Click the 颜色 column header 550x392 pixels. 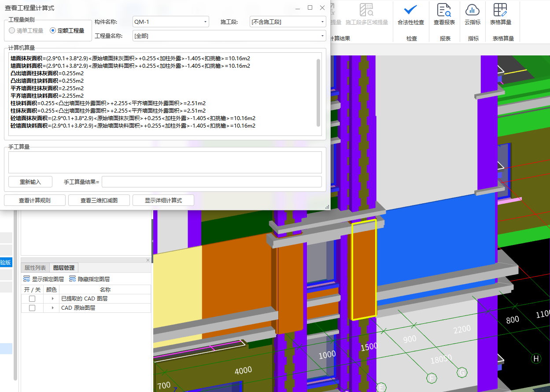pyautogui.click(x=52, y=289)
